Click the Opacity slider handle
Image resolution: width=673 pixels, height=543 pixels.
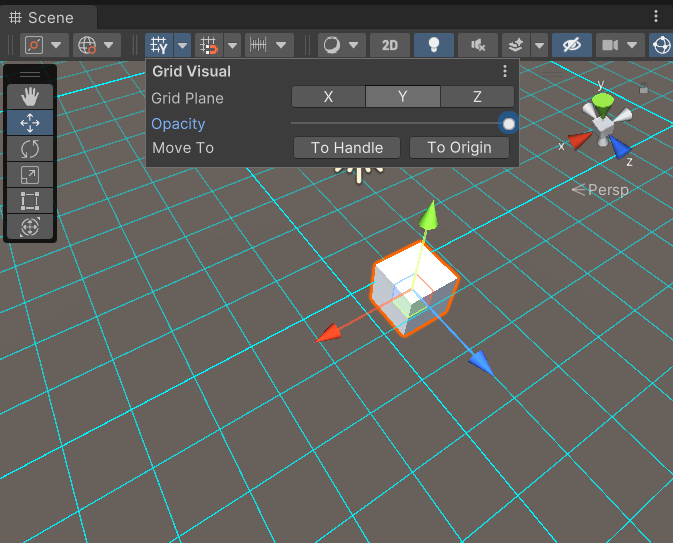[x=509, y=124]
